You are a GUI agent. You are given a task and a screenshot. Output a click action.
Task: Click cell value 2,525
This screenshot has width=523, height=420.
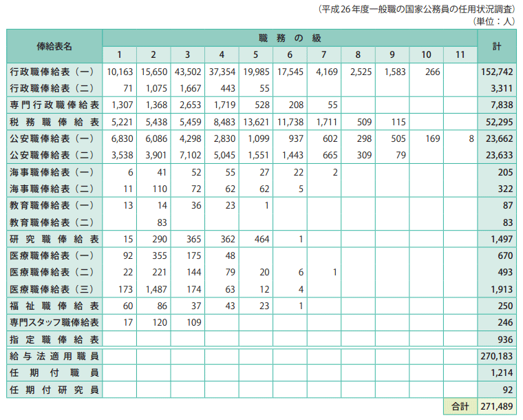tap(361, 72)
